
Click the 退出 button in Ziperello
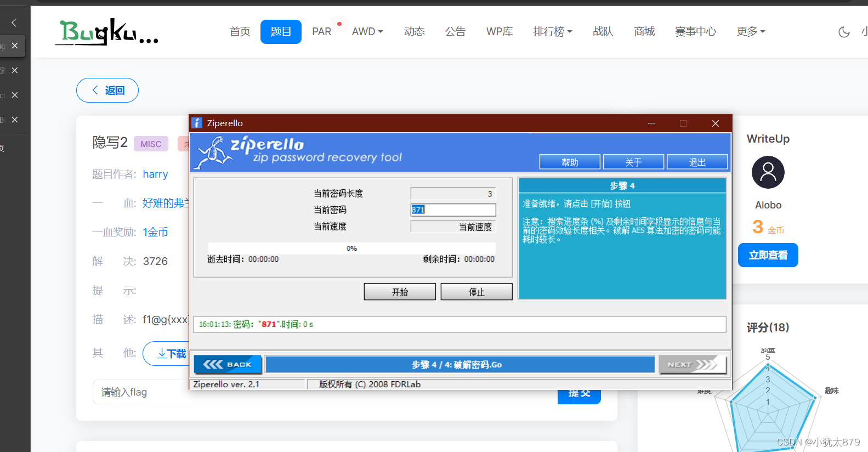tap(697, 162)
